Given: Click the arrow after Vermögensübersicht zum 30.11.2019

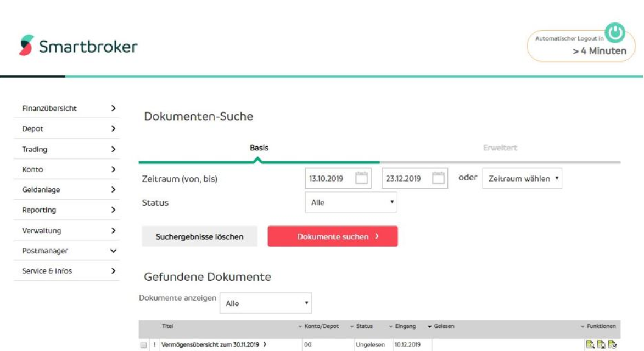Looking at the screenshot, I should 265,344.
